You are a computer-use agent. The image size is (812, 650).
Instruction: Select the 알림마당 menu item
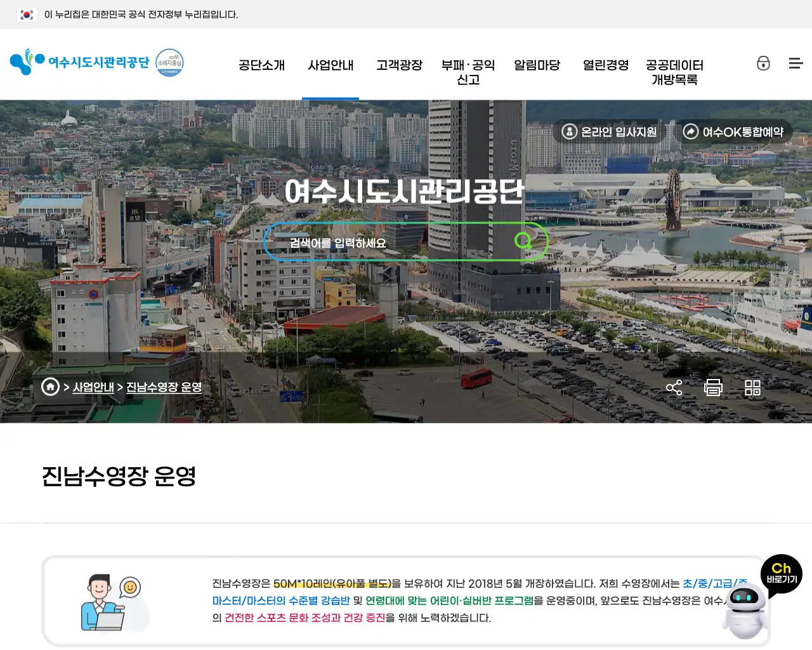[537, 65]
